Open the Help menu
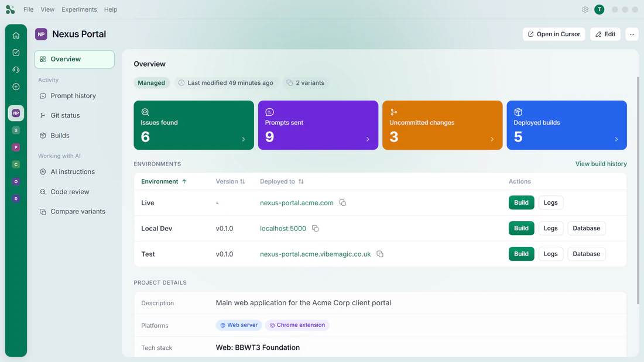The width and height of the screenshot is (644, 362). point(111,9)
